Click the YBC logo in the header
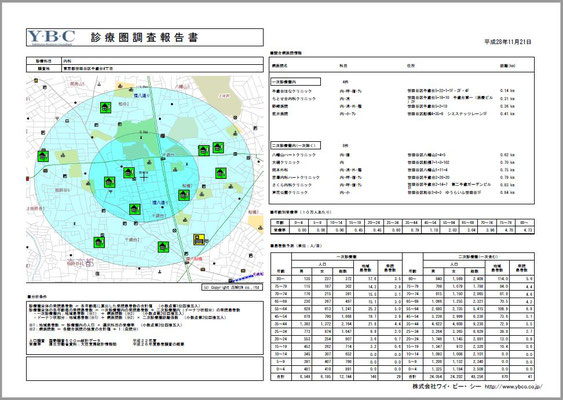563x400 pixels. [x=51, y=37]
